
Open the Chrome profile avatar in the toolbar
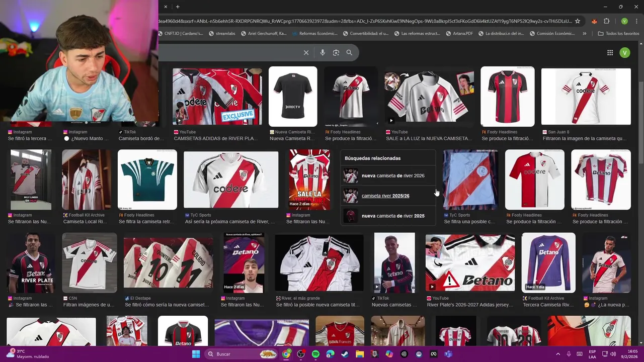pyautogui.click(x=624, y=21)
